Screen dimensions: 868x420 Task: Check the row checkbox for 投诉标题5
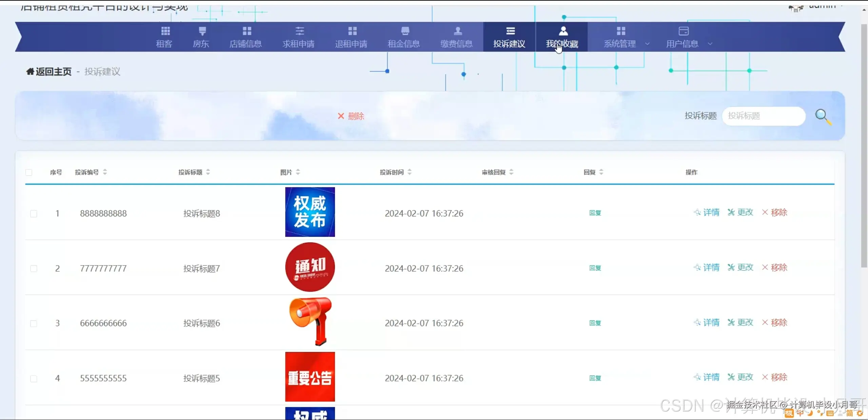(34, 378)
